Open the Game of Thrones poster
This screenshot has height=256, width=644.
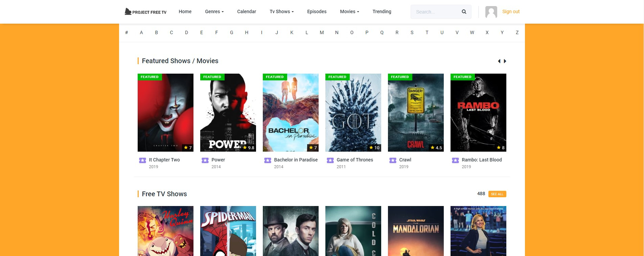click(353, 112)
